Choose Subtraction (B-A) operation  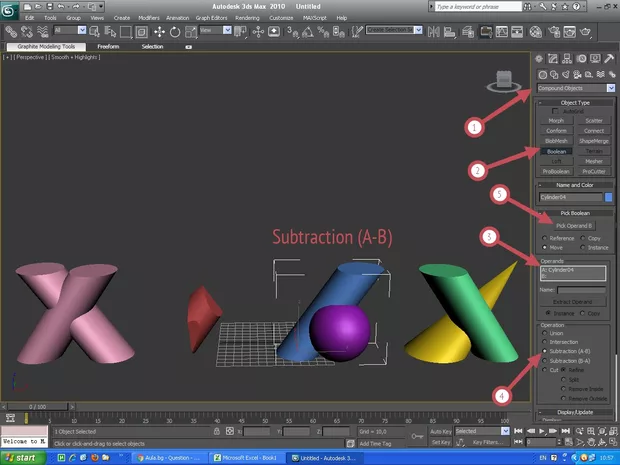[x=543, y=360]
